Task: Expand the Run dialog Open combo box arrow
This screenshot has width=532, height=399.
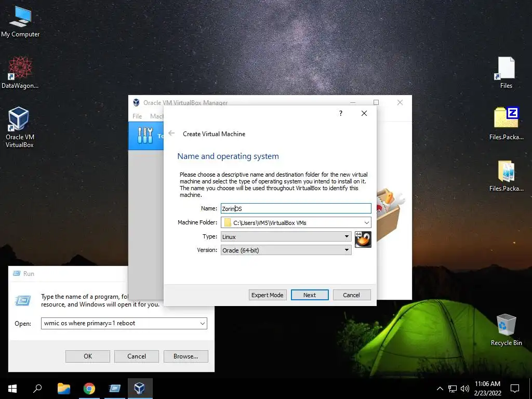Action: (203, 323)
